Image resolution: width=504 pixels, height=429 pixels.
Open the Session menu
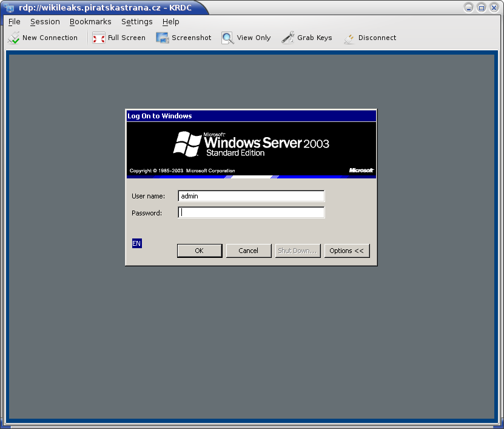pyautogui.click(x=45, y=22)
